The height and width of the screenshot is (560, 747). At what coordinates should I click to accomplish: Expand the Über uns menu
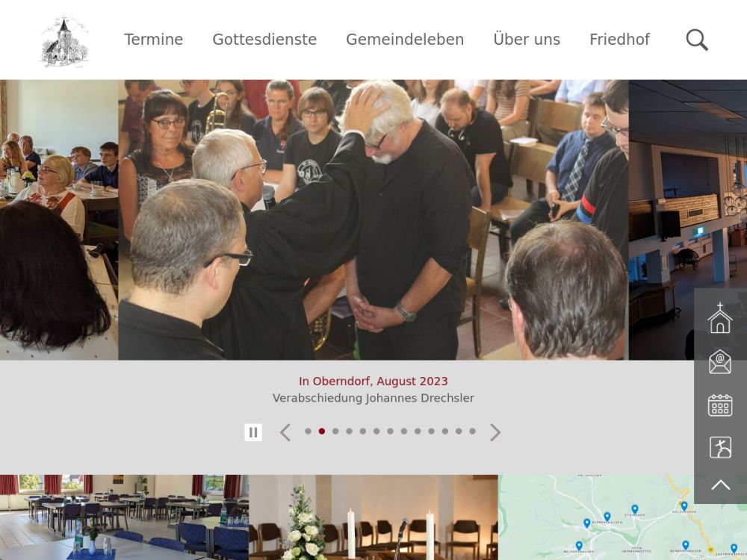pyautogui.click(x=527, y=40)
